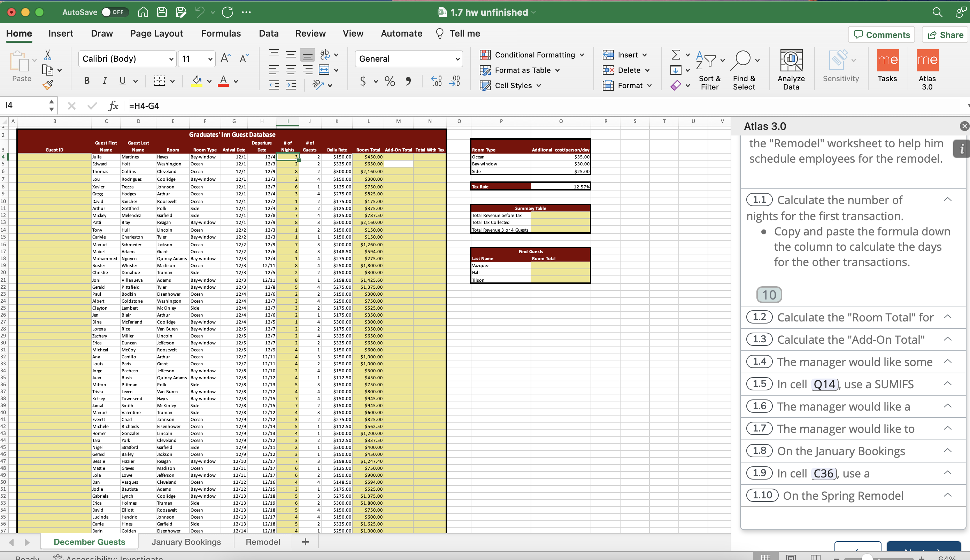Image resolution: width=970 pixels, height=560 pixels.
Task: Click the Insert Function fx icon
Action: [x=113, y=106]
